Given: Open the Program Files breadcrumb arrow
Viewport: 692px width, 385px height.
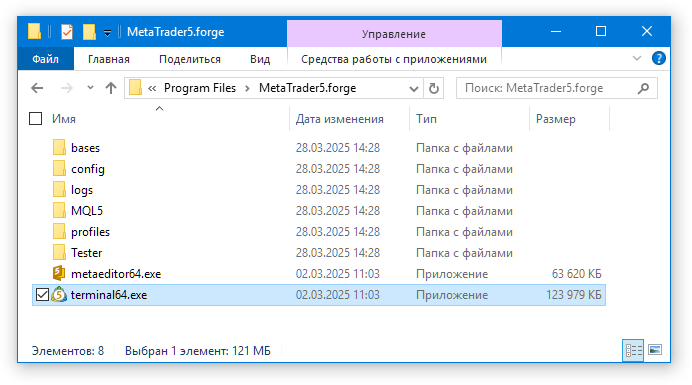Looking at the screenshot, I should [x=248, y=88].
